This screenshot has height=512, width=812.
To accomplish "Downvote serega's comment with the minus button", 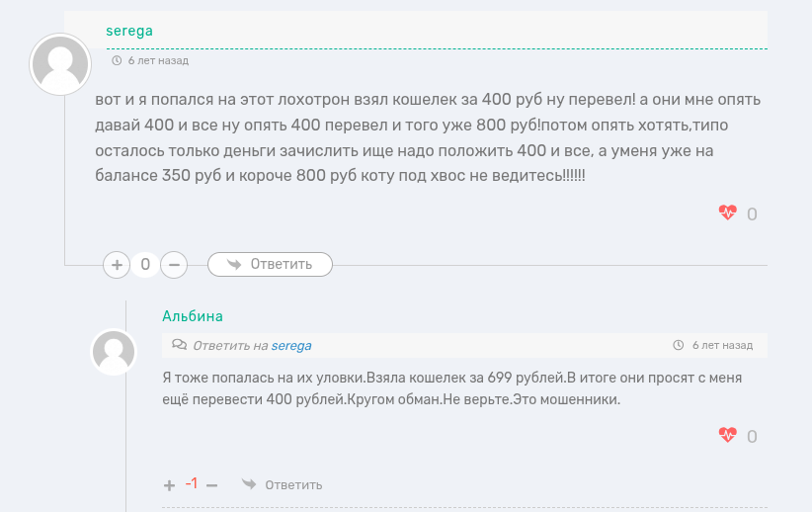I will 173,264.
